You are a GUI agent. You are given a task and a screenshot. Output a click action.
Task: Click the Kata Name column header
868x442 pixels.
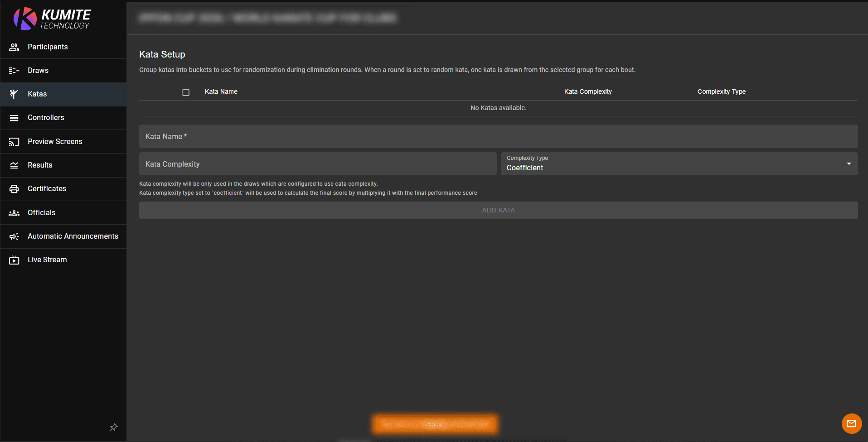[x=221, y=91]
